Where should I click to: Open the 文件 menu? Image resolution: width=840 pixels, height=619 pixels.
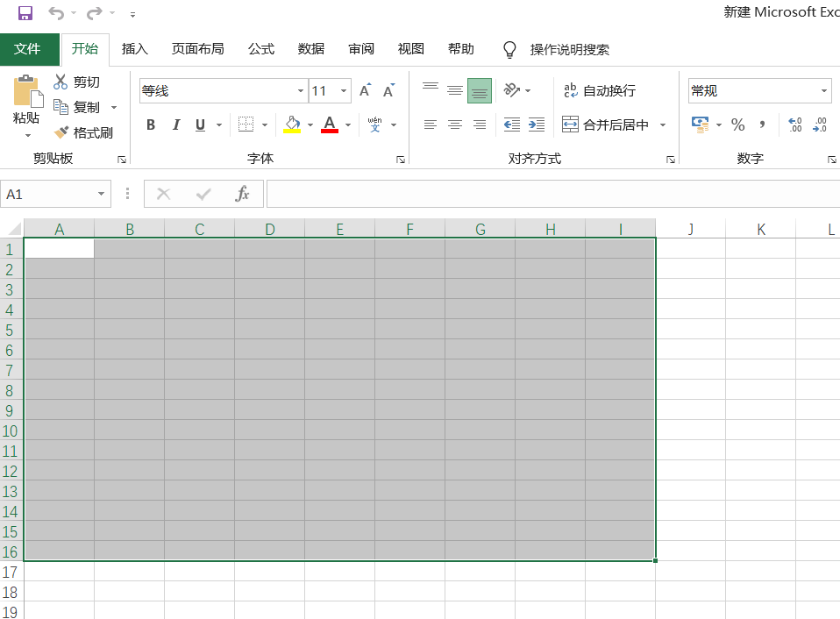coord(30,49)
